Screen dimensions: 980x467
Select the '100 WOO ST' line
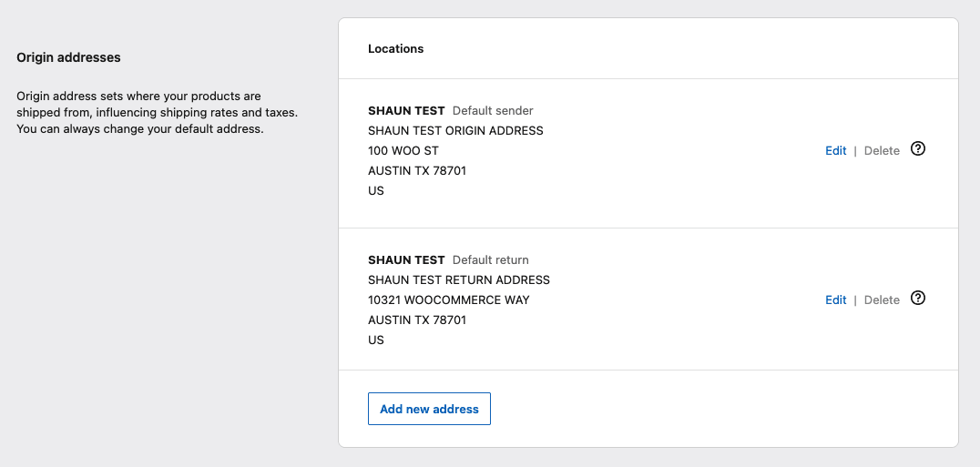click(403, 150)
